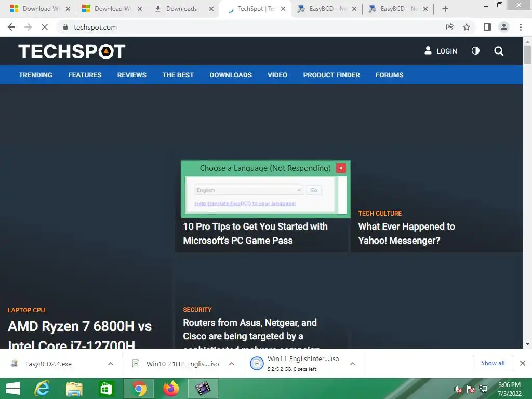Click scrollbar down arrow
Screen dimensions: 532x399
click(x=527, y=344)
